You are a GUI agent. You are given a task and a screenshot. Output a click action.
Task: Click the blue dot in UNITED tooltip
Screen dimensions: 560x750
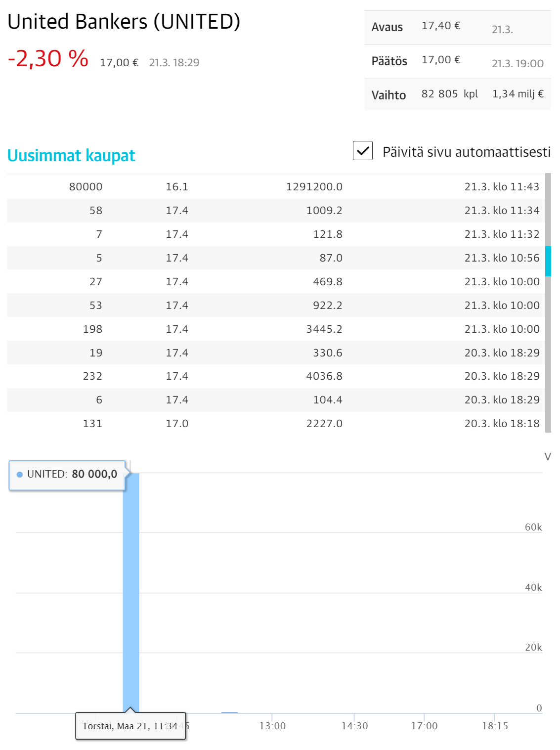point(20,475)
